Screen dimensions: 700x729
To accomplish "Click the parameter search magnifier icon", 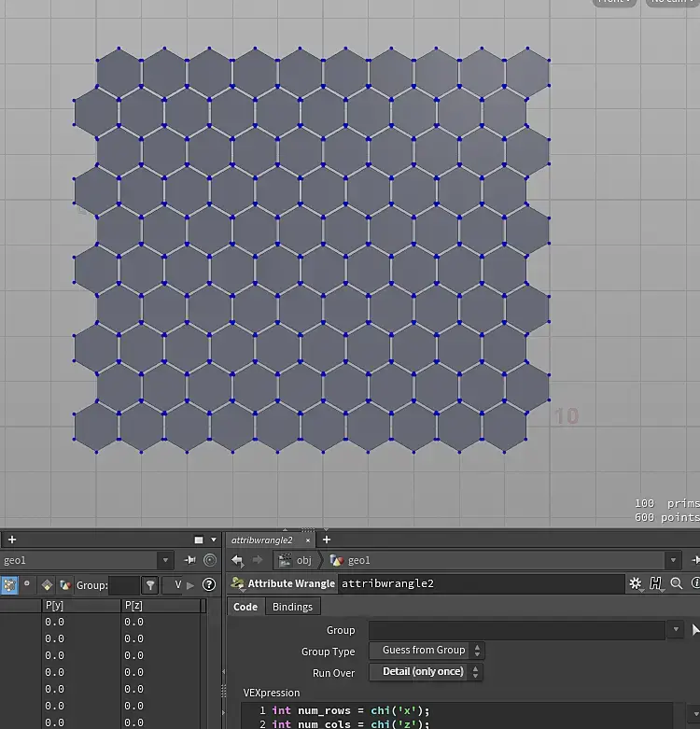I will (677, 583).
